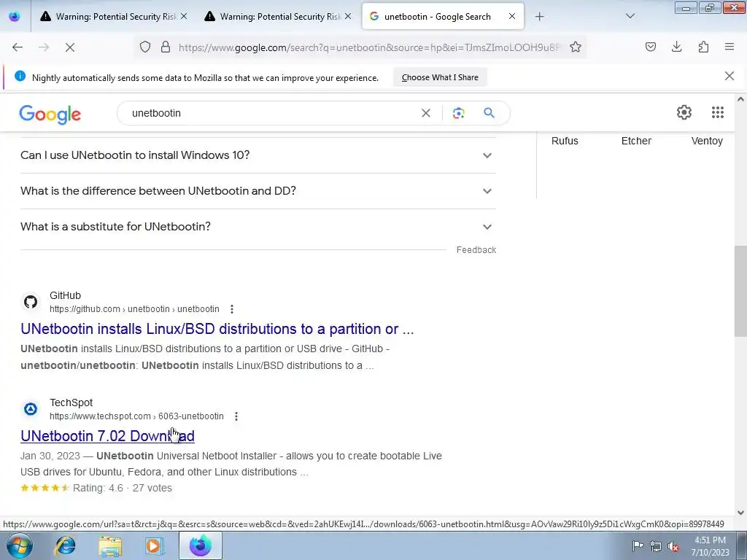Viewport: 747px width, 560px height.
Task: Click the scrollbar down arrow
Action: click(740, 513)
